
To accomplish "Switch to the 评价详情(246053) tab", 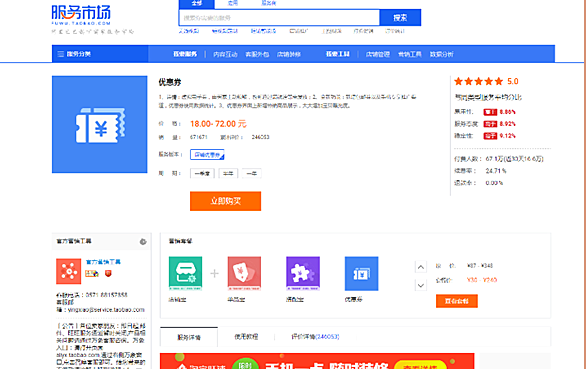I will pyautogui.click(x=315, y=337).
